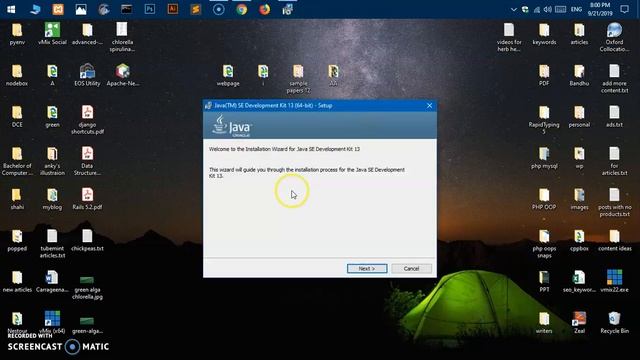640x360 pixels.
Task: Cancel the Java SE Development Kit installation
Action: point(411,269)
